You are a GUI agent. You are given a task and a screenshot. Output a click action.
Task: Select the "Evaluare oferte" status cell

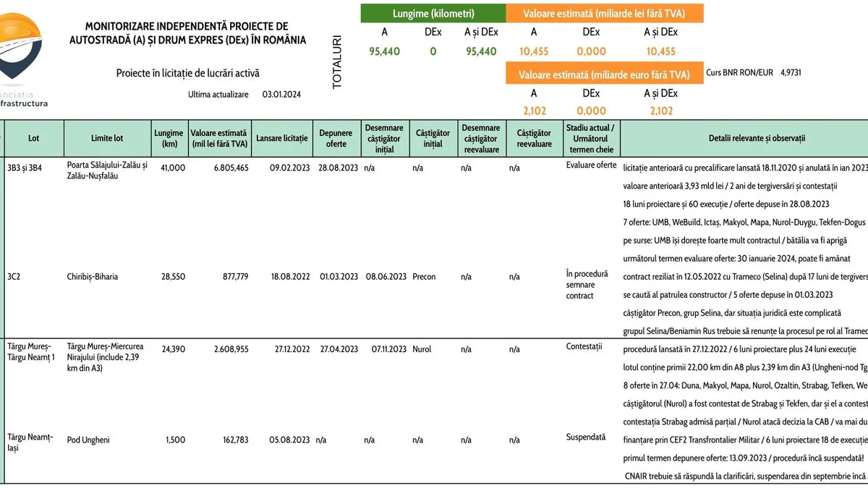pyautogui.click(x=591, y=166)
